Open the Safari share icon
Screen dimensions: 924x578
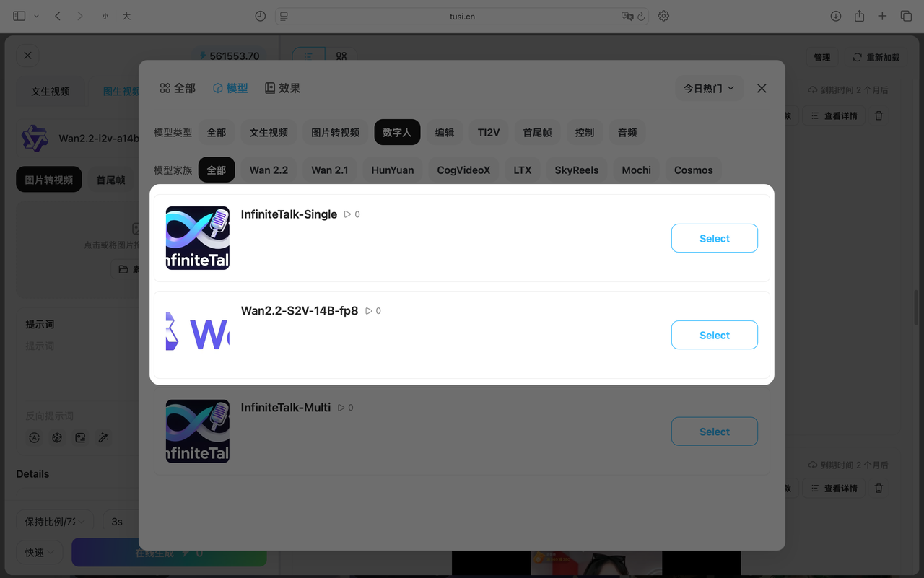tap(859, 16)
